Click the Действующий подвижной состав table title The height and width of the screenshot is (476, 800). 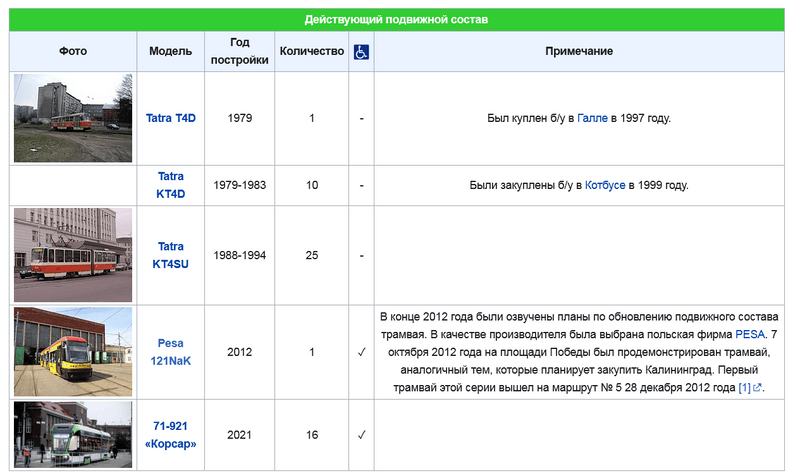pos(397,20)
